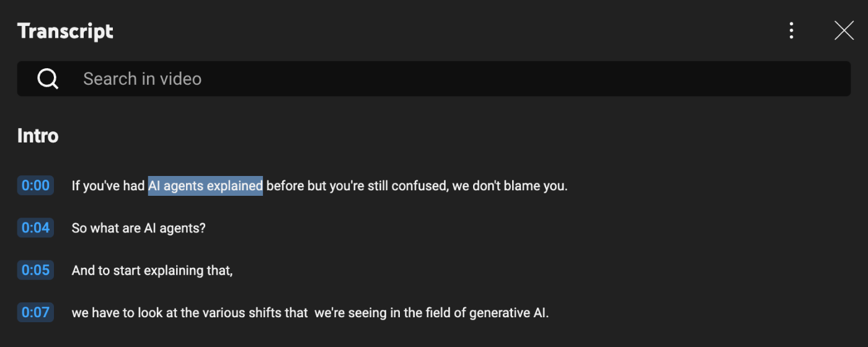Seek to the 0:07 timestamp
This screenshot has height=347, width=868.
35,312
